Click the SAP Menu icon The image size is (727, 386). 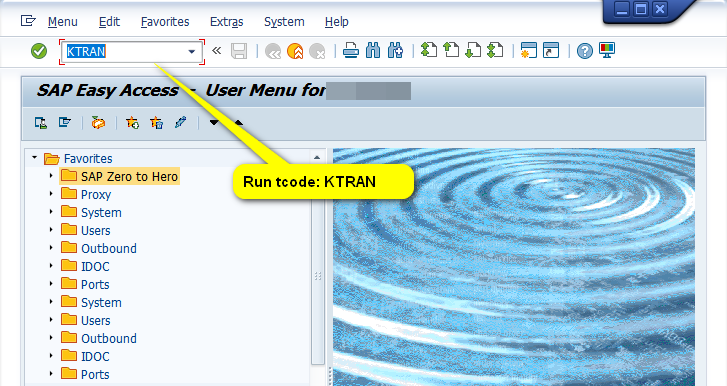(64, 122)
